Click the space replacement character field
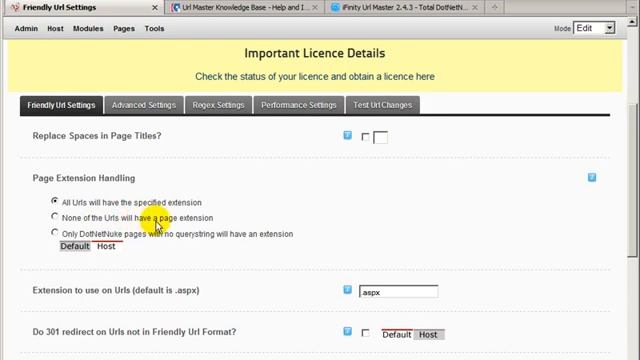 (x=380, y=138)
